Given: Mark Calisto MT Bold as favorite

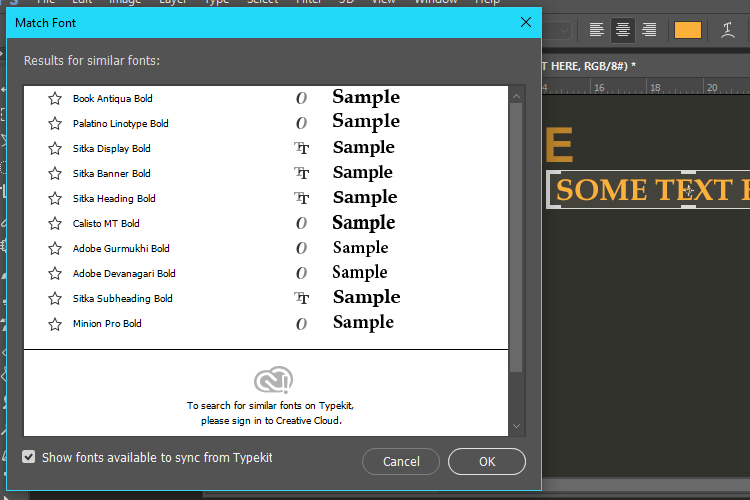Looking at the screenshot, I should click(55, 223).
